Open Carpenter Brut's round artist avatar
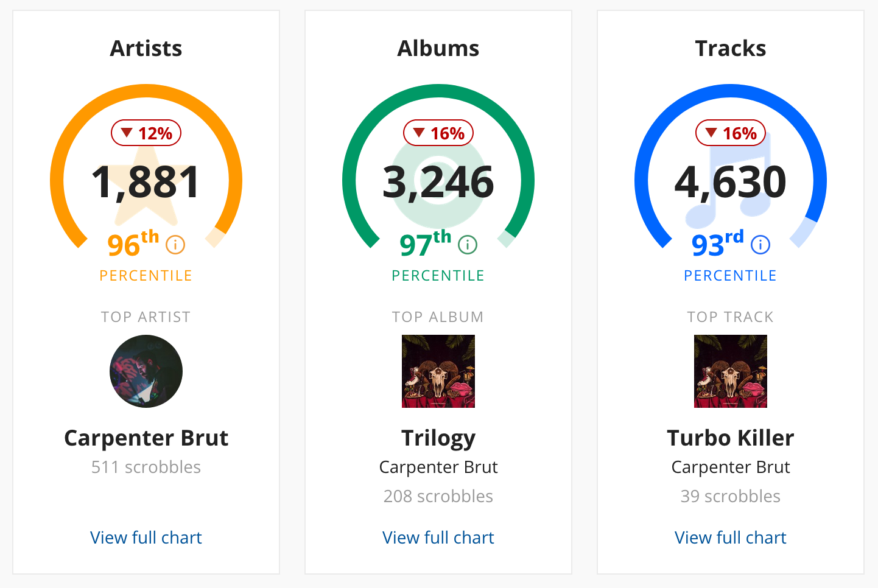 (x=146, y=371)
